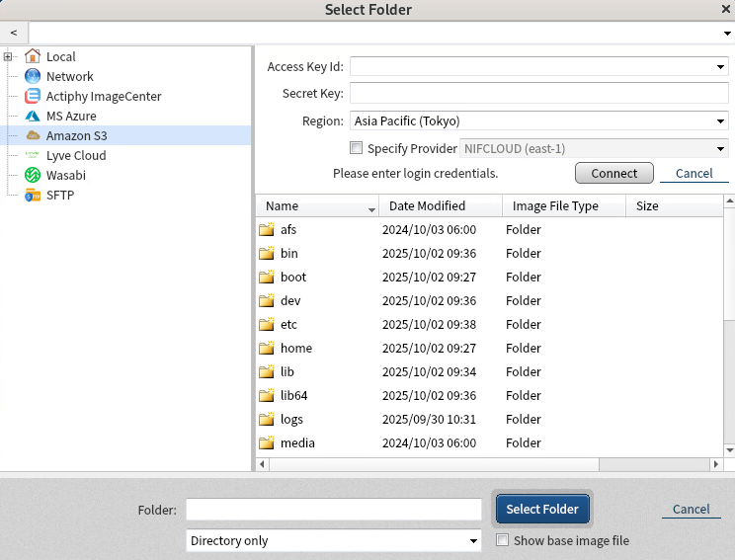The height and width of the screenshot is (560, 735).
Task: Expand the Local tree node
Action: [x=8, y=56]
